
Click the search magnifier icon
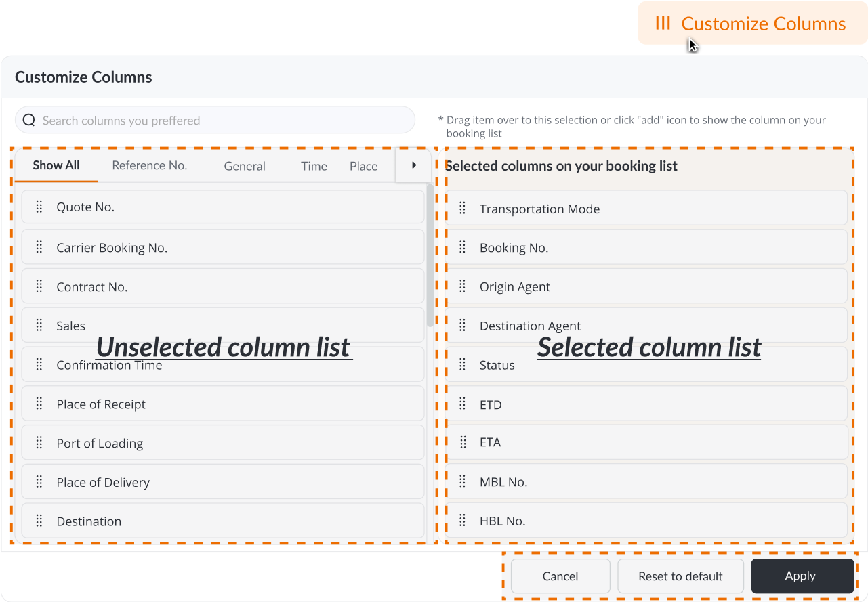pos(28,121)
